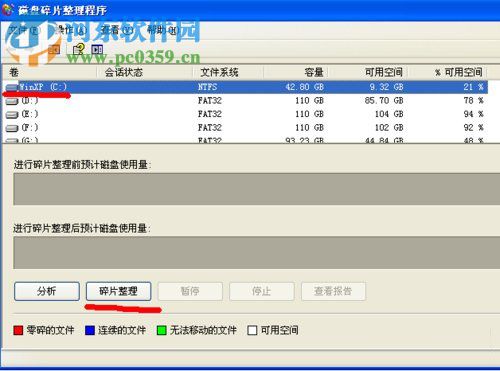500x371 pixels.
Task: Click the 停止 button
Action: [x=262, y=291]
